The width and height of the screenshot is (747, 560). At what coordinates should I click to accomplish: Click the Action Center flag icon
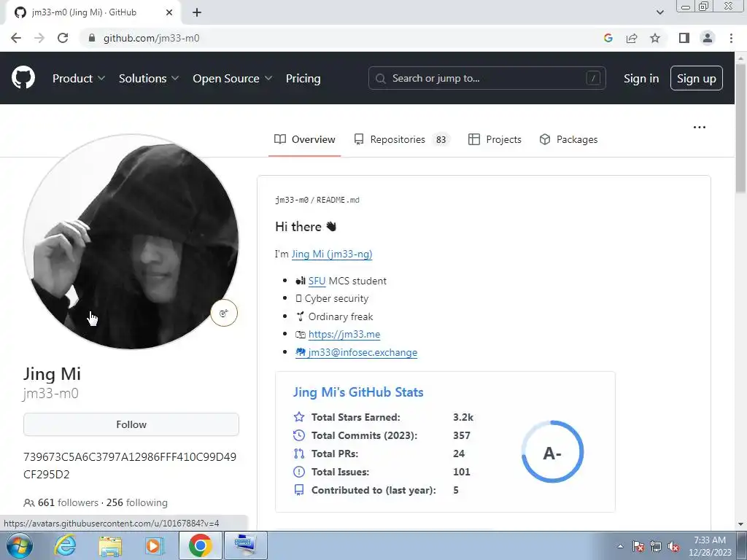click(x=638, y=546)
